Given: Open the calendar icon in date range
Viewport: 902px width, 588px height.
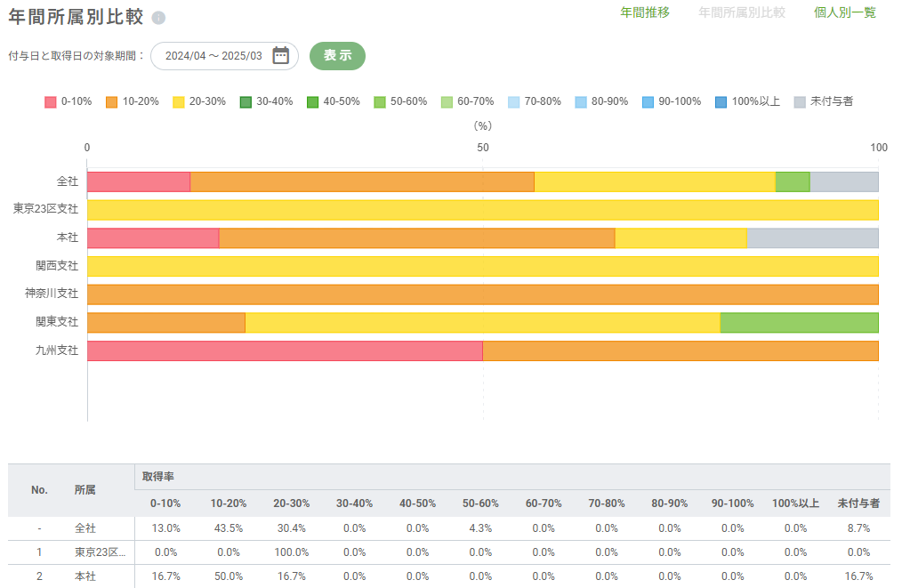Looking at the screenshot, I should 280,55.
